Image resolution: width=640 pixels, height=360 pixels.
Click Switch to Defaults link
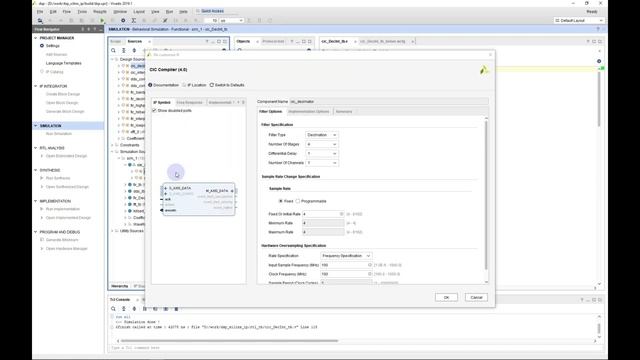[x=229, y=85]
